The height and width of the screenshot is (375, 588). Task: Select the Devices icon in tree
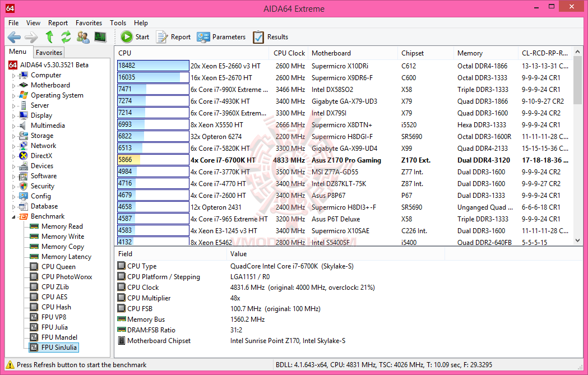pos(23,166)
